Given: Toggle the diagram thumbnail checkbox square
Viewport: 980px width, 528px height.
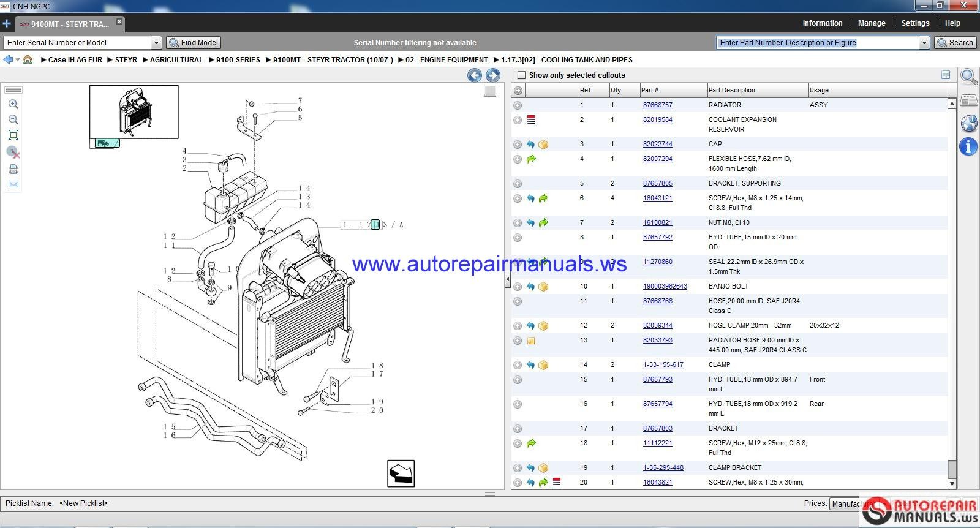Looking at the screenshot, I should pyautogui.click(x=490, y=91).
